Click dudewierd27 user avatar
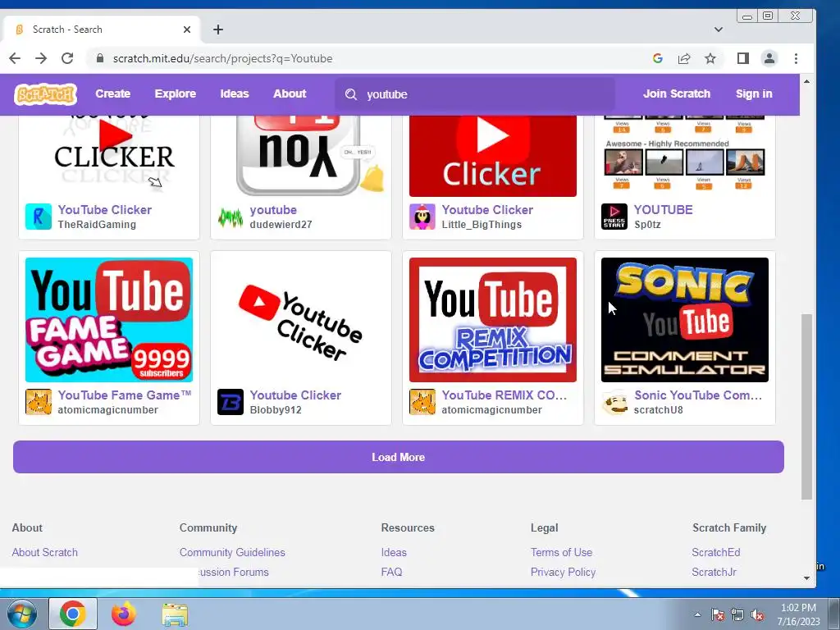Screen dimensions: 840x630 pos(231,217)
